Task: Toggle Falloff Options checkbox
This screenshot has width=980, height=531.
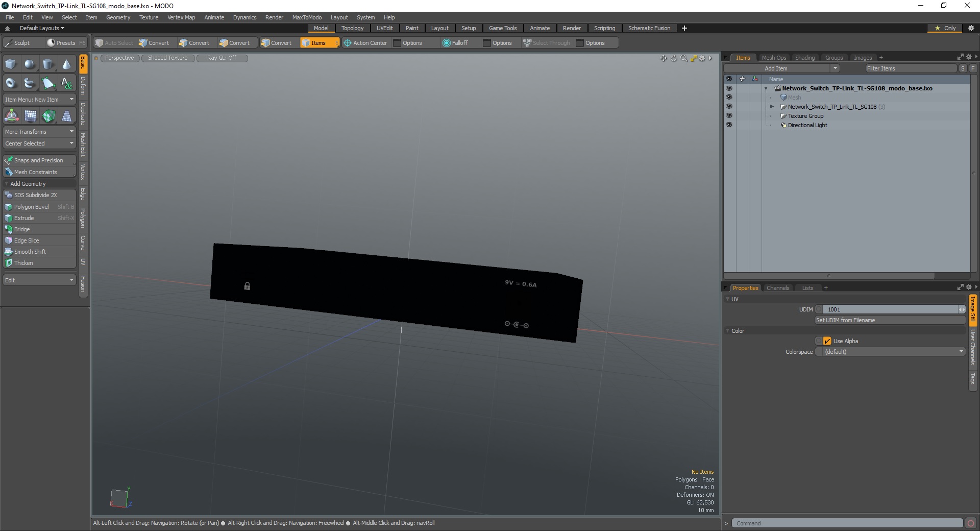Action: [x=487, y=43]
